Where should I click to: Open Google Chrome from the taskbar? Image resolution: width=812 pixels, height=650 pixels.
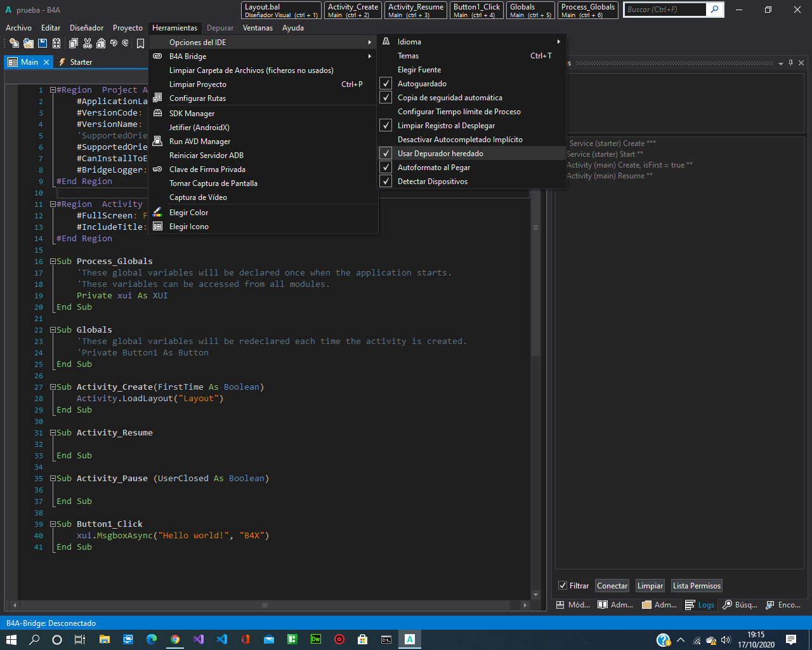point(175,639)
